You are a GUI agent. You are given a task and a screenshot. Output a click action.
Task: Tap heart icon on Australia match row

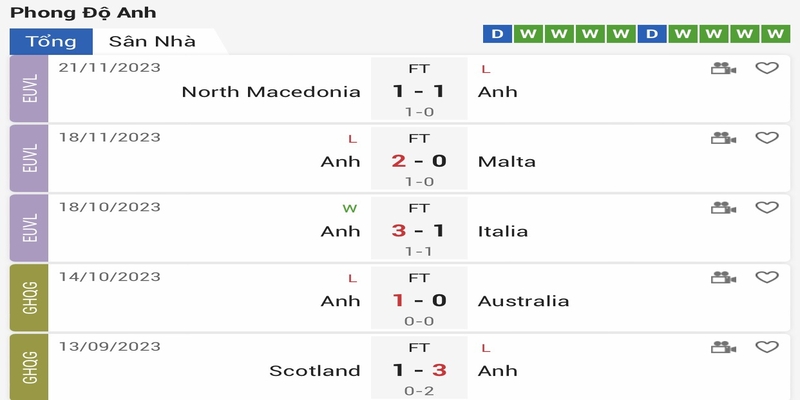767,277
